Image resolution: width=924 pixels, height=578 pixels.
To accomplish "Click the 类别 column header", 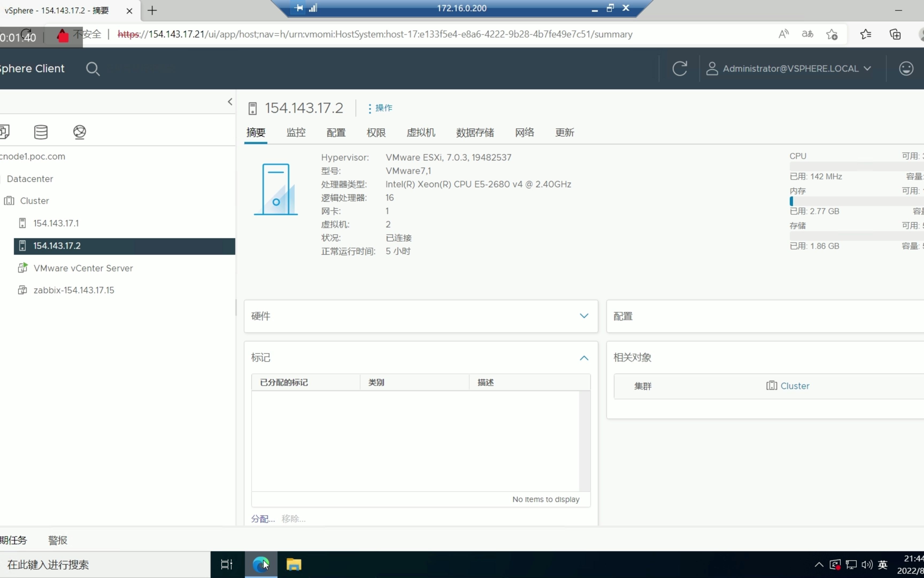I will [x=414, y=383].
